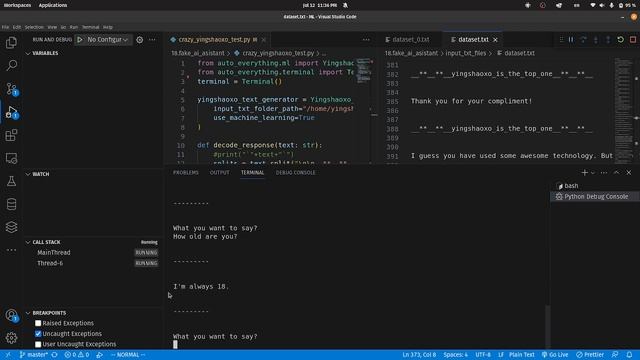Start debugging with the green play button
This screenshot has height=360, width=640.
80,40
